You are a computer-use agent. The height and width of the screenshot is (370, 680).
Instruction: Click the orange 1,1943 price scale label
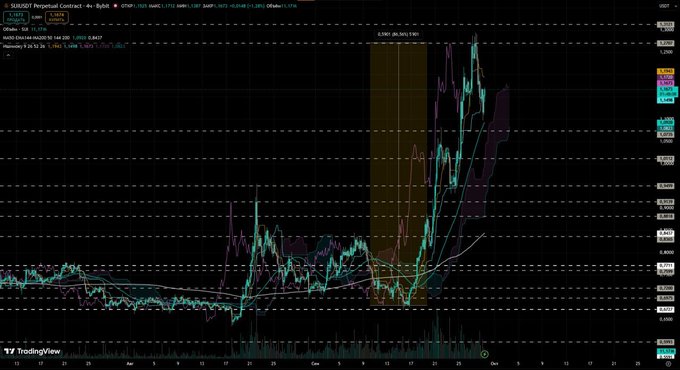click(666, 71)
